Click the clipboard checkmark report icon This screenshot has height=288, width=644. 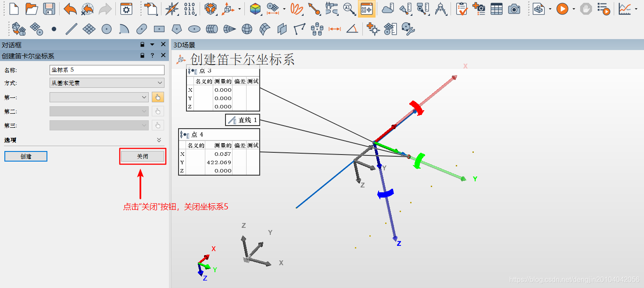click(x=462, y=8)
